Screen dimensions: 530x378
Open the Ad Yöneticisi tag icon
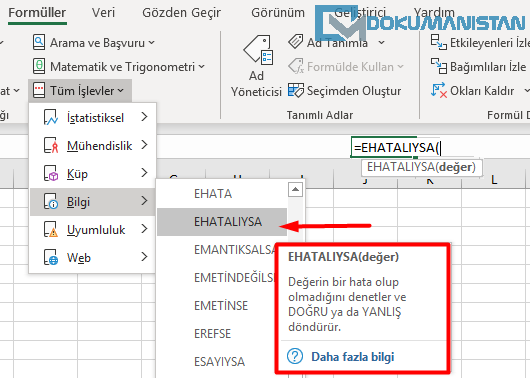(258, 50)
